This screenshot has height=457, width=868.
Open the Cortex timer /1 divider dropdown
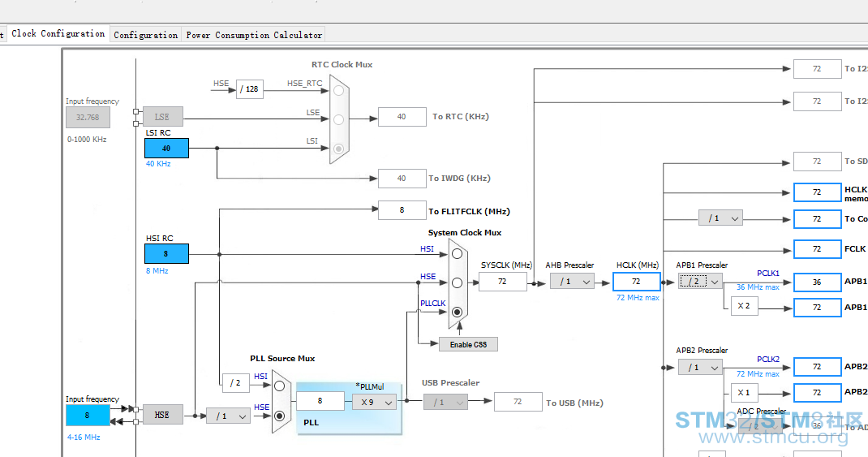click(720, 218)
